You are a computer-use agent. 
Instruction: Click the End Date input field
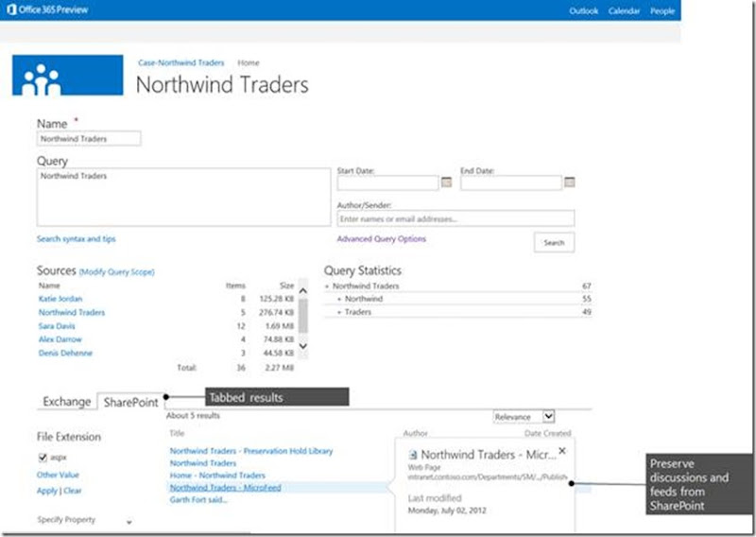click(x=511, y=182)
